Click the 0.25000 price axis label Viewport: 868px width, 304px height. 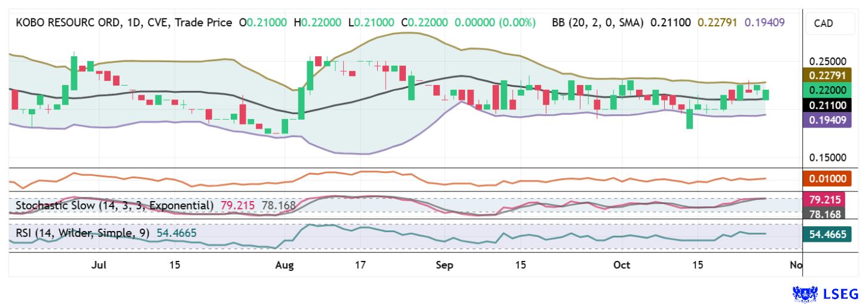[x=827, y=62]
